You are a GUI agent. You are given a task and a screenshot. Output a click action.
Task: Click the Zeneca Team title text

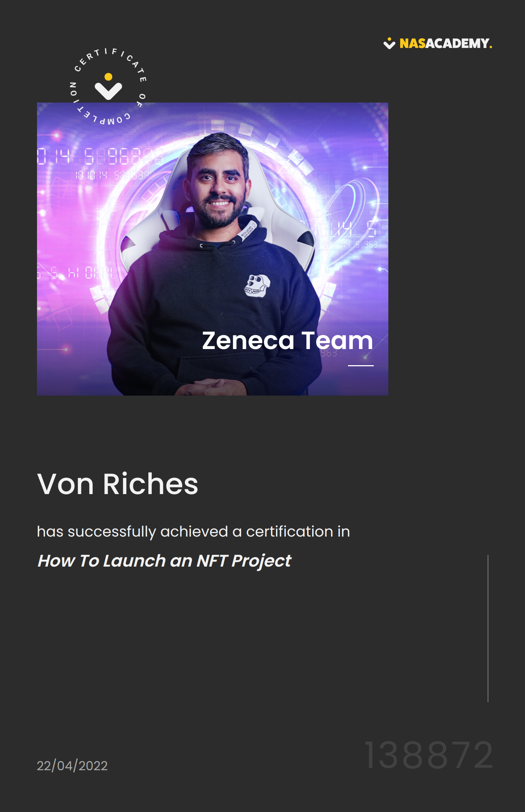(x=288, y=341)
